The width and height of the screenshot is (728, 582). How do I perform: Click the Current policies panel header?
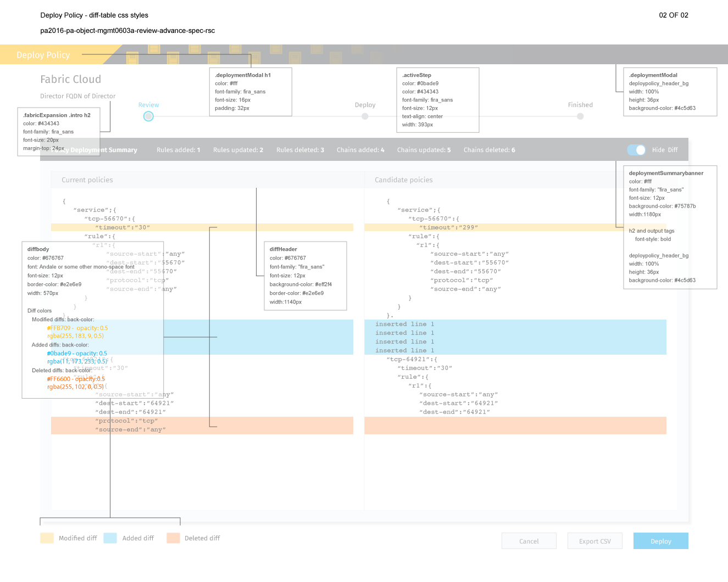coord(202,180)
